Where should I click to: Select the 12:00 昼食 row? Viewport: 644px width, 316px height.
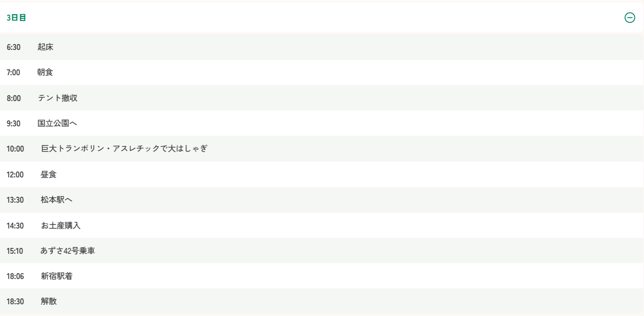322,174
